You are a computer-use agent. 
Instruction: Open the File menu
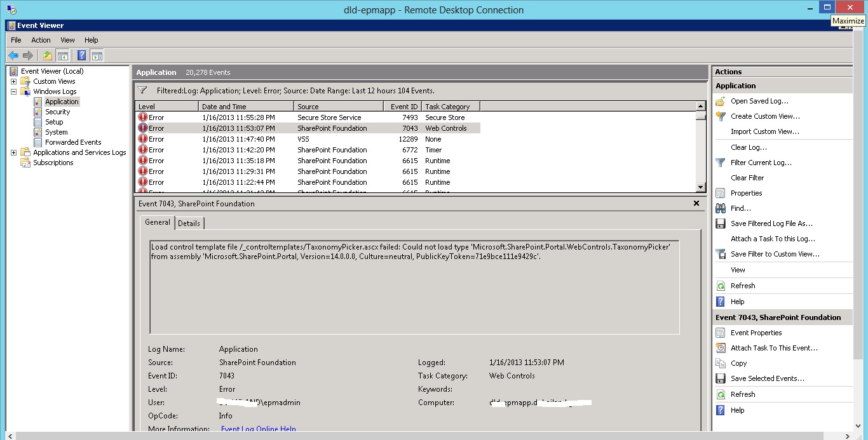pyautogui.click(x=16, y=40)
